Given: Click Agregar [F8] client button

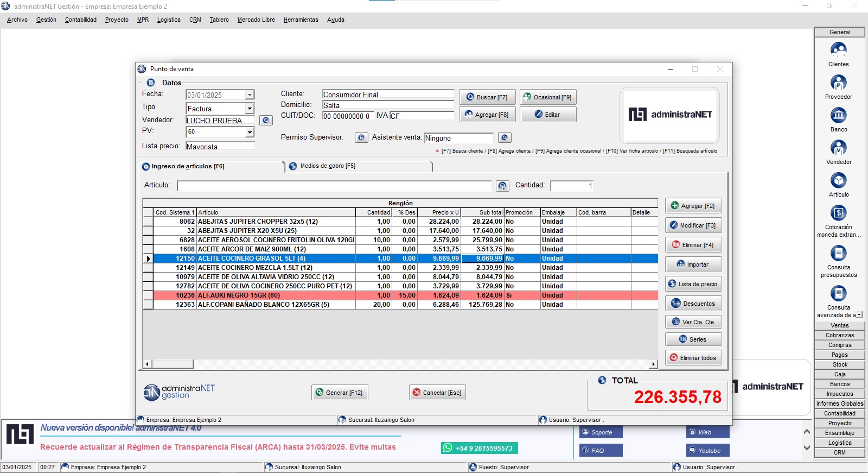Looking at the screenshot, I should [x=487, y=115].
